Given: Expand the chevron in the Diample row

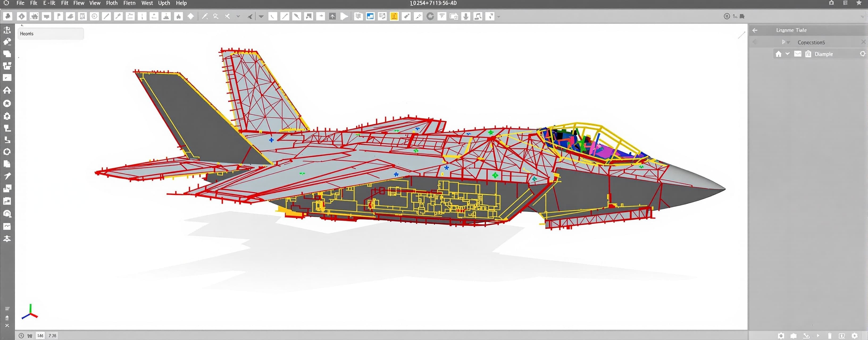Looking at the screenshot, I should coord(787,54).
